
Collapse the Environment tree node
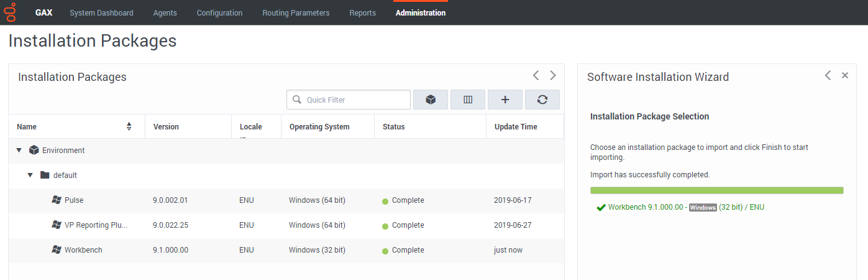[x=19, y=150]
